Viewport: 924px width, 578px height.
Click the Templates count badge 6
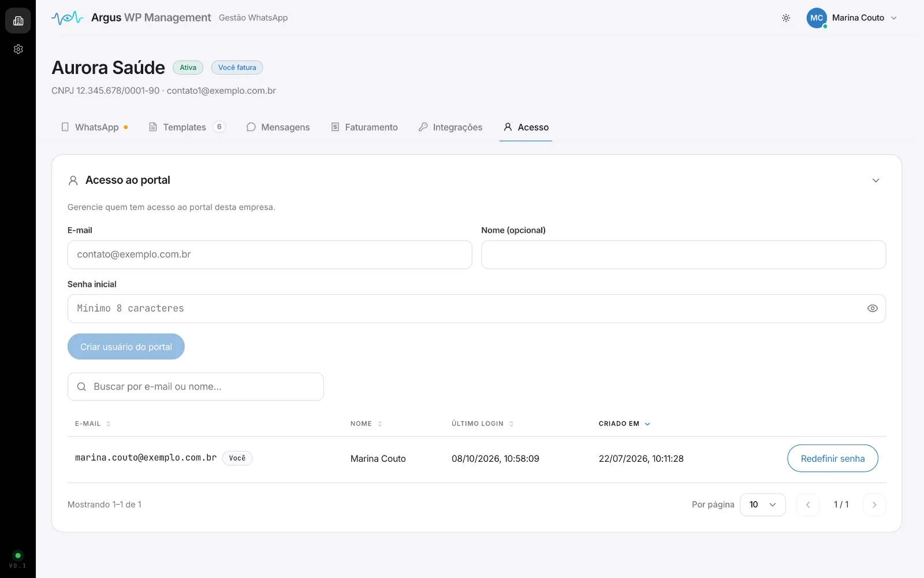[219, 127]
